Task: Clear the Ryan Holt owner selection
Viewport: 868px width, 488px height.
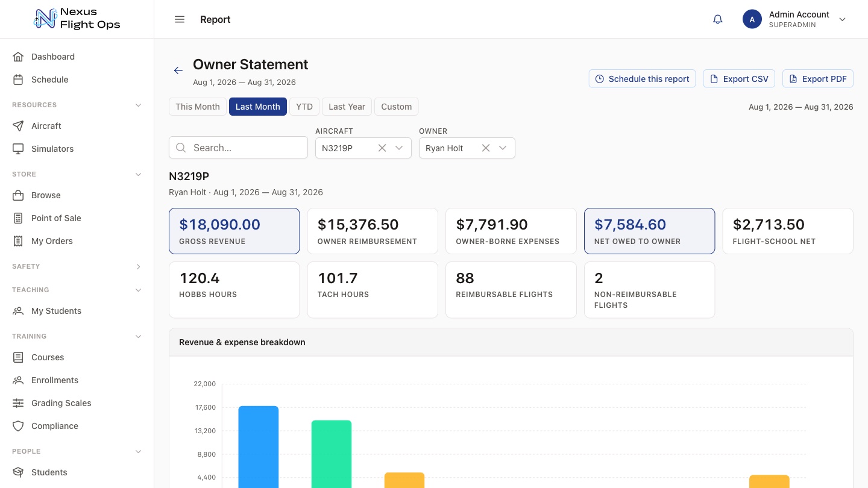Action: (486, 148)
